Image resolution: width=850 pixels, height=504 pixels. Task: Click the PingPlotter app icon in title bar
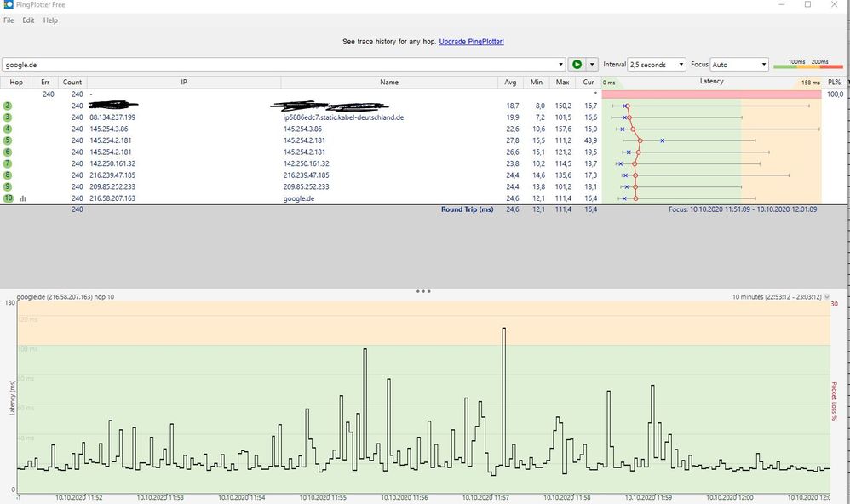9,4
